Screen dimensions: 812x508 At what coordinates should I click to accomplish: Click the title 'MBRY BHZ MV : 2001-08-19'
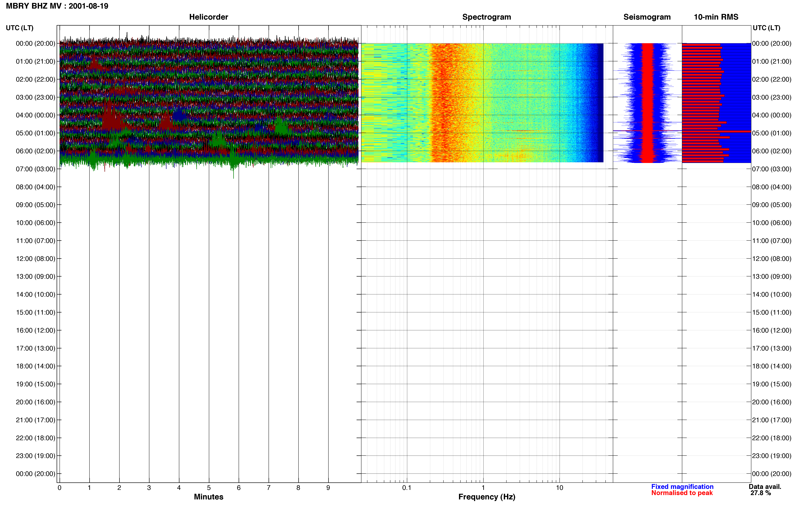click(x=57, y=6)
